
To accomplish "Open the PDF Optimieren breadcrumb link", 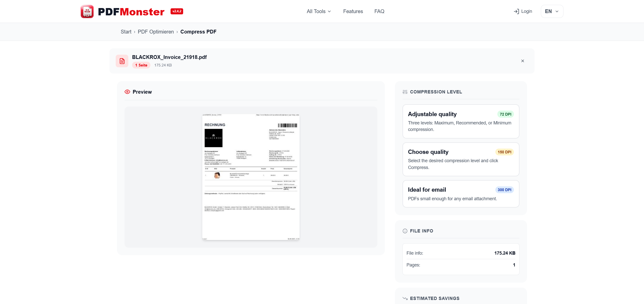I will 156,32.
